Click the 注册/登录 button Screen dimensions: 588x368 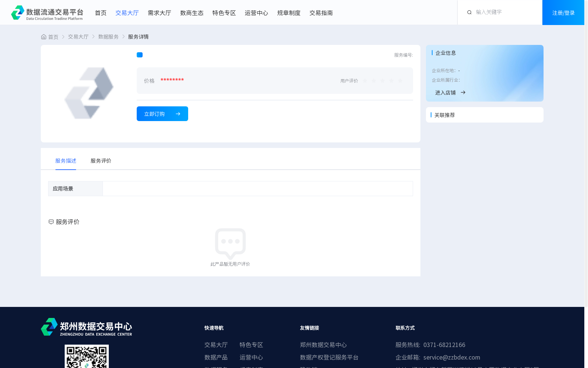coord(563,12)
